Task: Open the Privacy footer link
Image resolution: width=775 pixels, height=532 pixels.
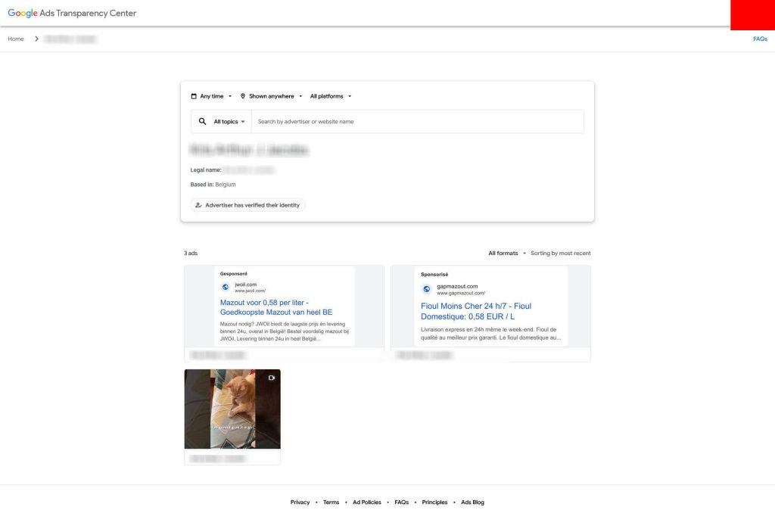Action: click(x=300, y=502)
